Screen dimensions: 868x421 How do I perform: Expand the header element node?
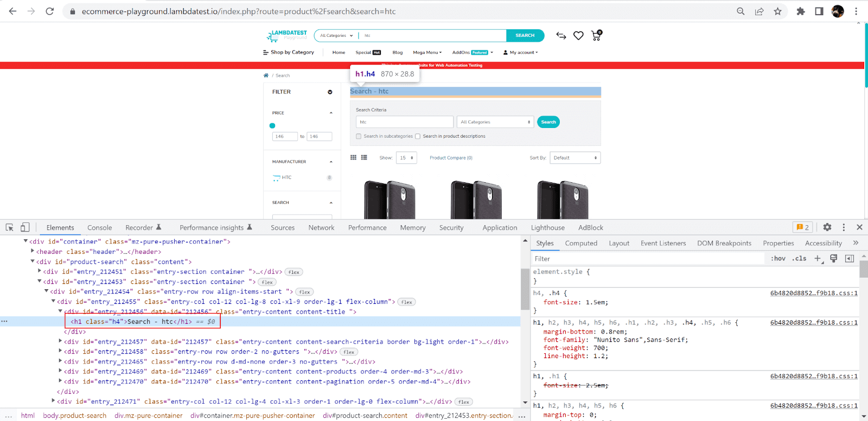33,251
